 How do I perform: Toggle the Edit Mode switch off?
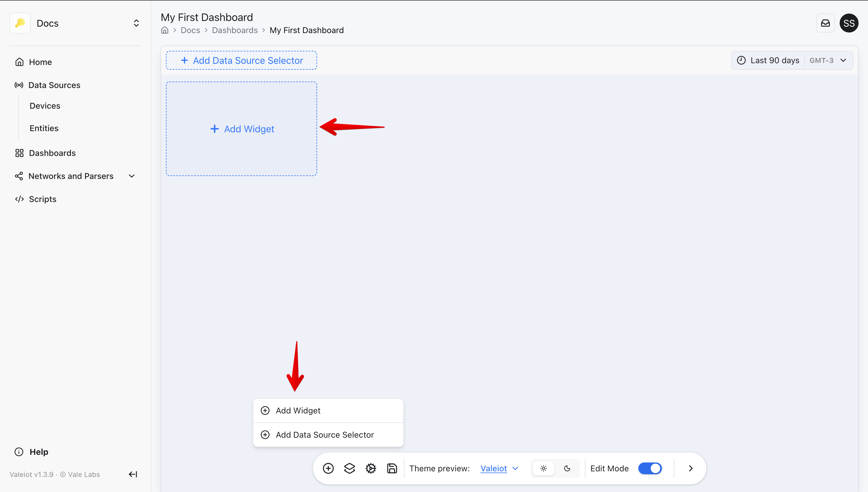[650, 468]
